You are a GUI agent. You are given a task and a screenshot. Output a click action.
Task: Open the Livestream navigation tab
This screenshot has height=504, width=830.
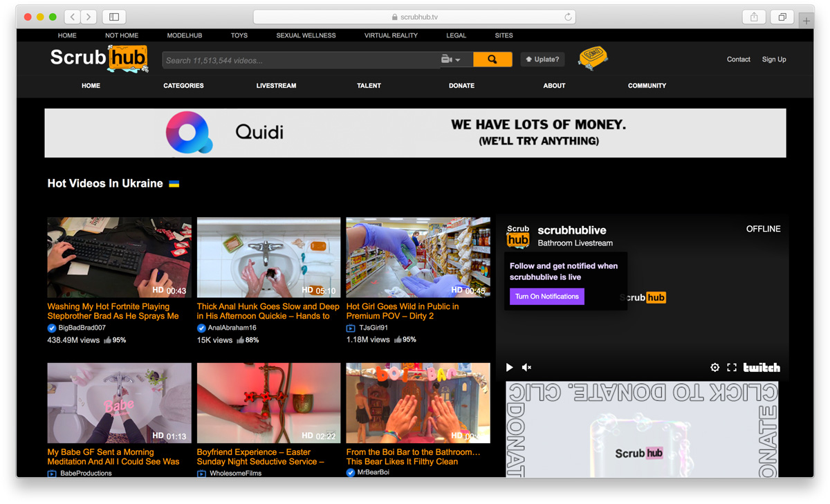click(276, 86)
